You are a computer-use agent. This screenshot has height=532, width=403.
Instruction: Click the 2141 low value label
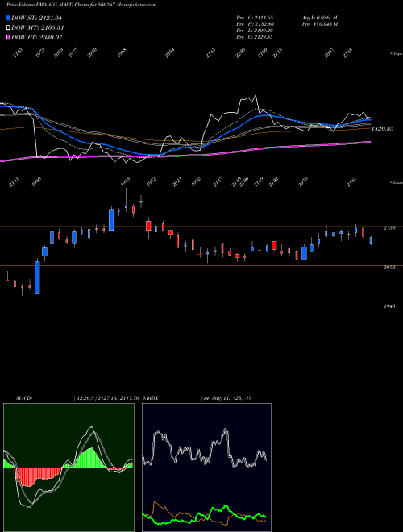(x=15, y=182)
